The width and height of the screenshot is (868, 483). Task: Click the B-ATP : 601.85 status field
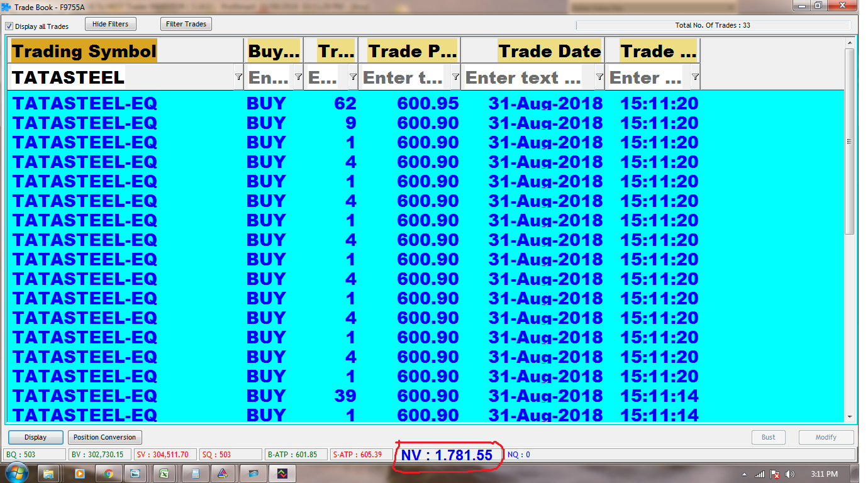point(296,454)
